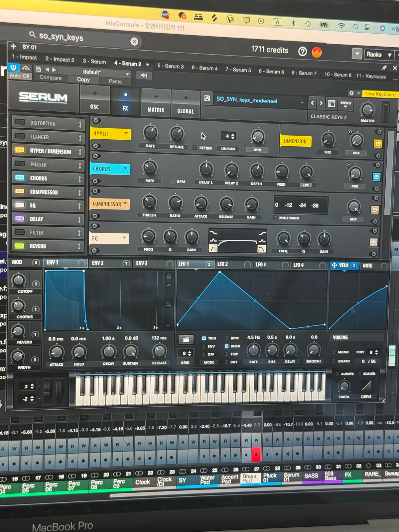The height and width of the screenshot is (532, 399).
Task: Check the RETRIG box in Hyper
Action: click(x=195, y=148)
